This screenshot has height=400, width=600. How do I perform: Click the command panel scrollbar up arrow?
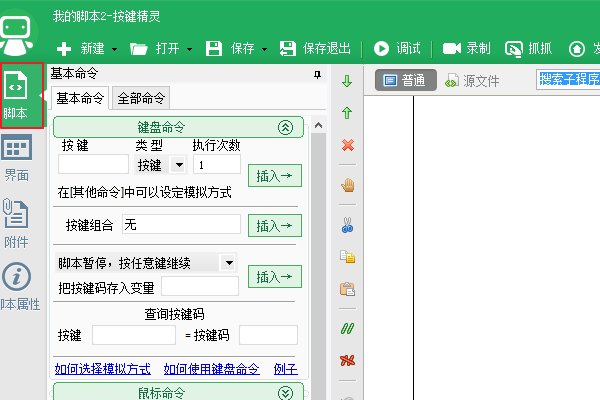[318, 125]
